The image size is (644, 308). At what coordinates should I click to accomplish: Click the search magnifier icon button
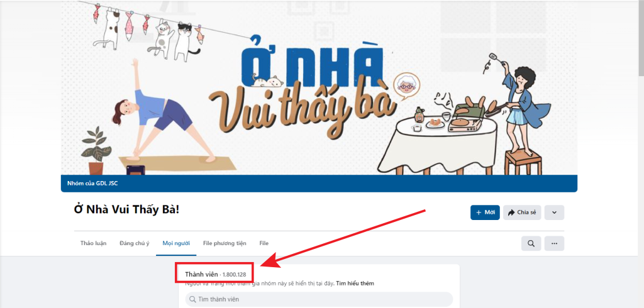[x=531, y=243]
